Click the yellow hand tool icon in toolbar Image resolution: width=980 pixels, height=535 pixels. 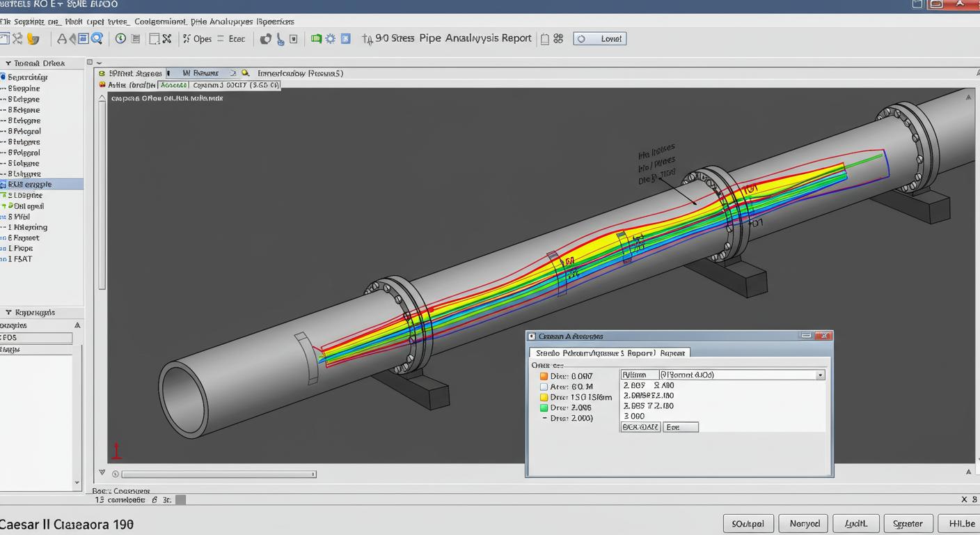tap(33, 39)
